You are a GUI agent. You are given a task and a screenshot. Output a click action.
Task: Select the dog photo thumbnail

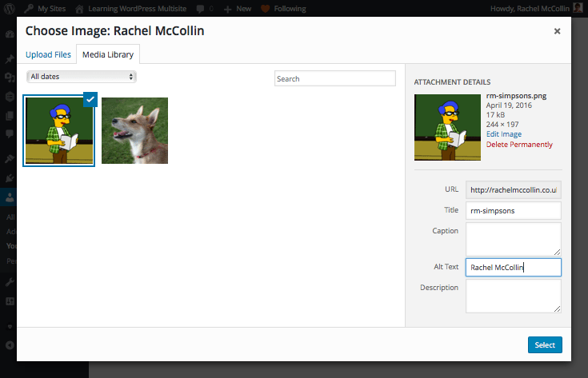(134, 131)
